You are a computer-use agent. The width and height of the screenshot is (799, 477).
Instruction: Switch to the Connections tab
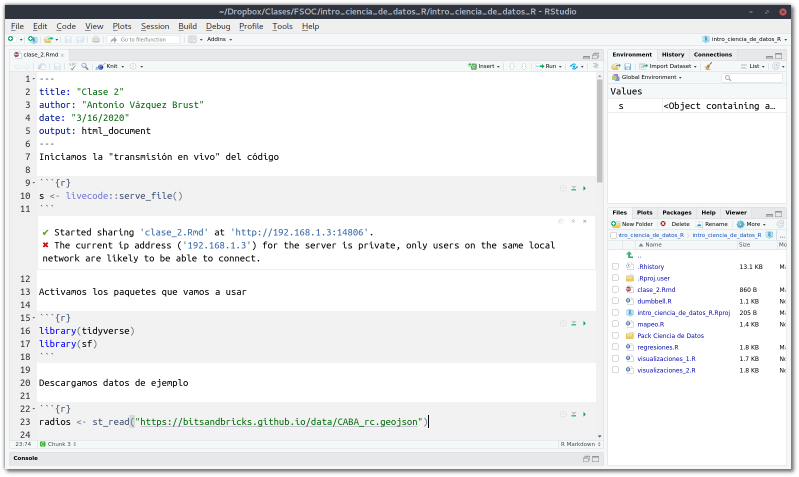712,55
